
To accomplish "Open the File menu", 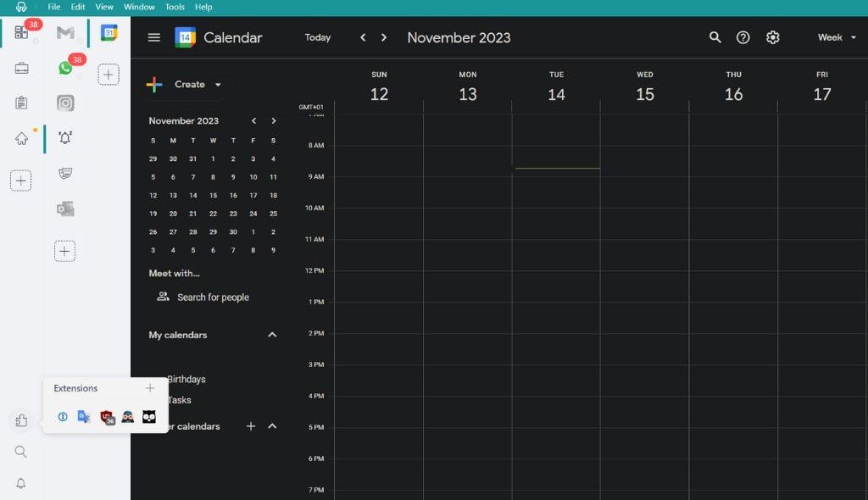I will [54, 7].
